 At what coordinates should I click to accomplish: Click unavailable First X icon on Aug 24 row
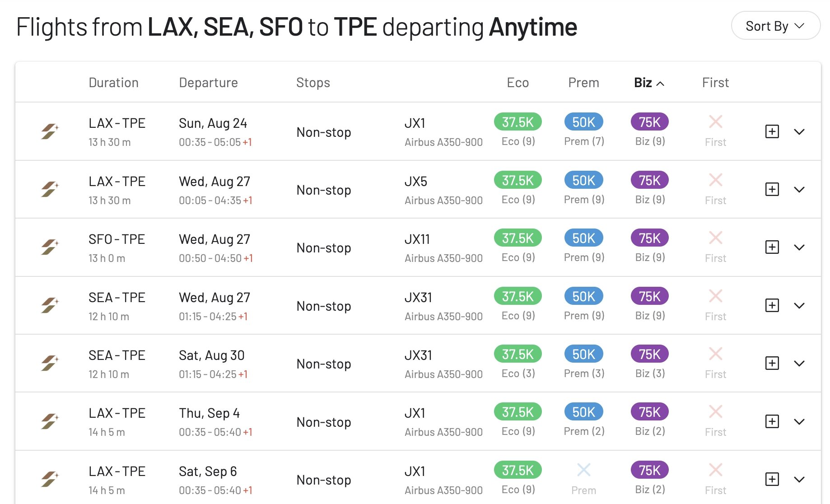click(x=715, y=121)
